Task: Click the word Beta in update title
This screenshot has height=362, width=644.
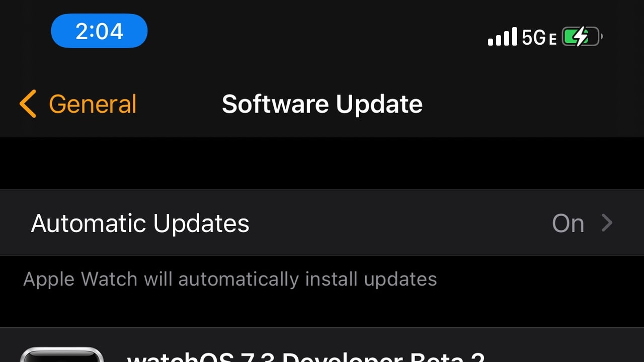Action: click(x=438, y=356)
